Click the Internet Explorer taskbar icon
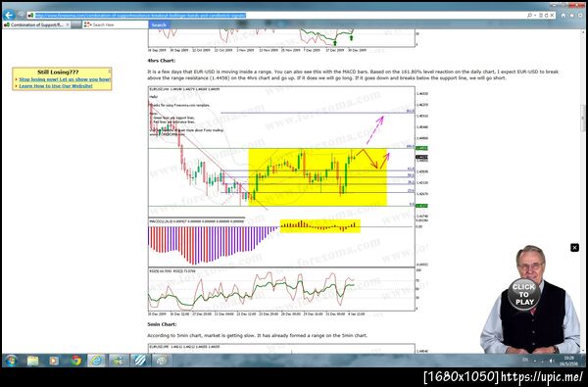The image size is (588, 387). [97, 361]
